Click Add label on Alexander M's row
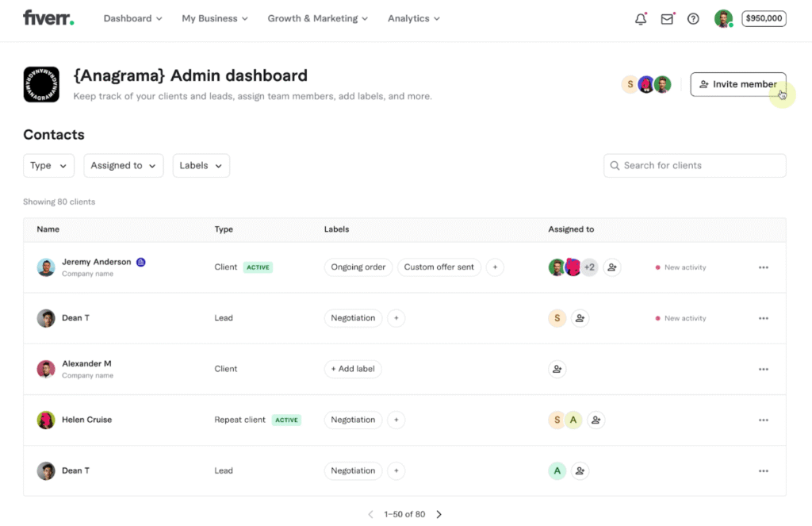Viewport: 812px width, 526px height. [x=352, y=369]
